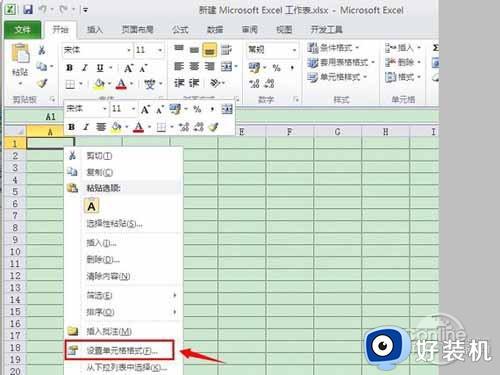Viewport: 500px width, 375px height.
Task: Click the Orientation icon in ribbon
Action: [215, 83]
